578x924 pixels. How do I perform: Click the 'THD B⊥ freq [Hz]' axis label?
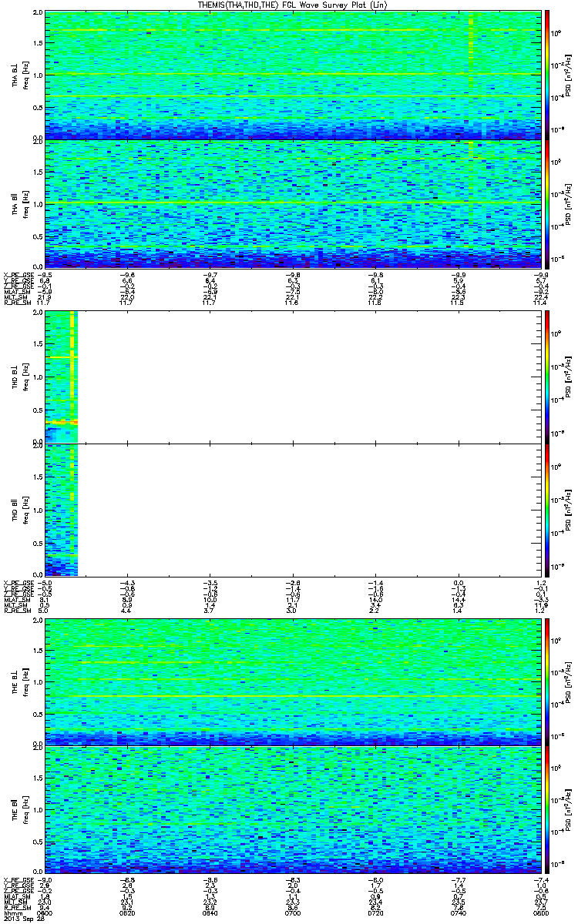coord(18,377)
